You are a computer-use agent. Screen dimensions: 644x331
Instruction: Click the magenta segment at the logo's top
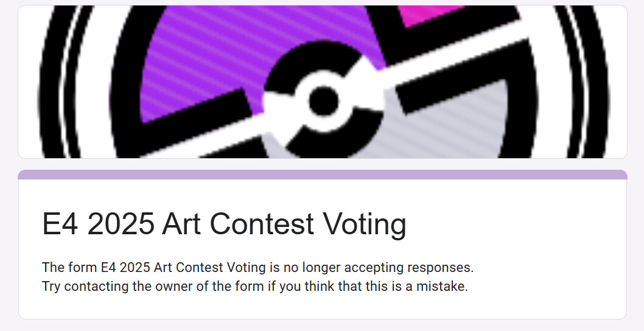427,15
